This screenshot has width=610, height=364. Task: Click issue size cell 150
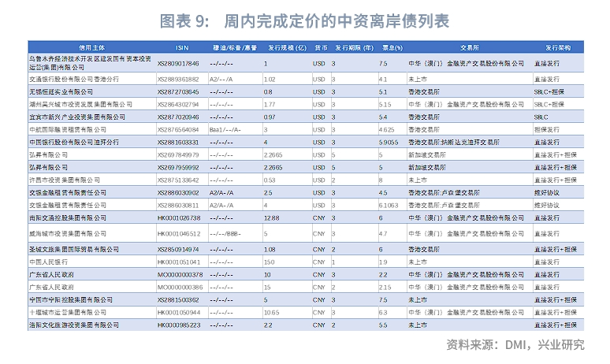coord(270,262)
